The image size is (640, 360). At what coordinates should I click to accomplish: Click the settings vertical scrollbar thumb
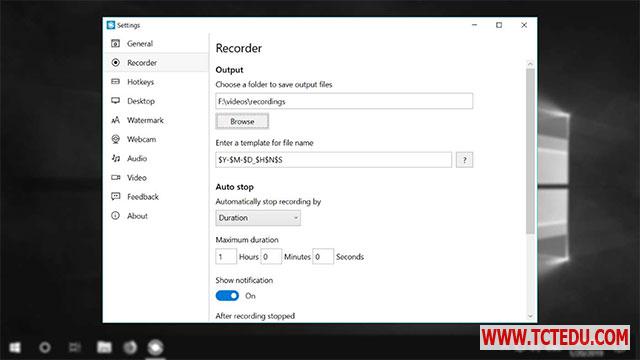coord(530,151)
